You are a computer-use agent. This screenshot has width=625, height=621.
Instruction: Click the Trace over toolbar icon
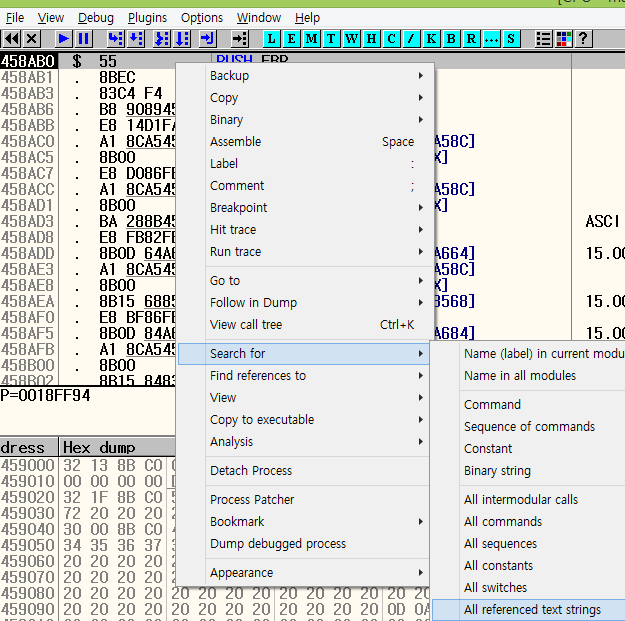click(x=182, y=39)
